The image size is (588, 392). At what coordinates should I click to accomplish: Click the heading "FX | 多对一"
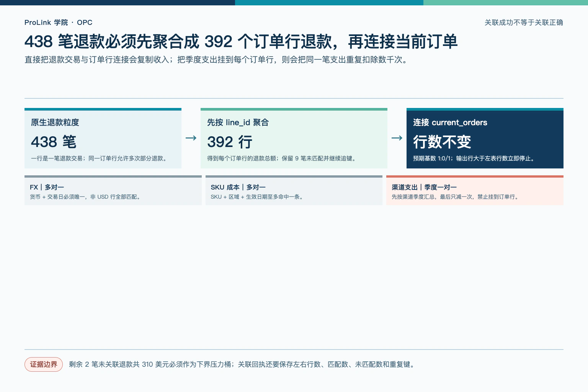click(47, 187)
